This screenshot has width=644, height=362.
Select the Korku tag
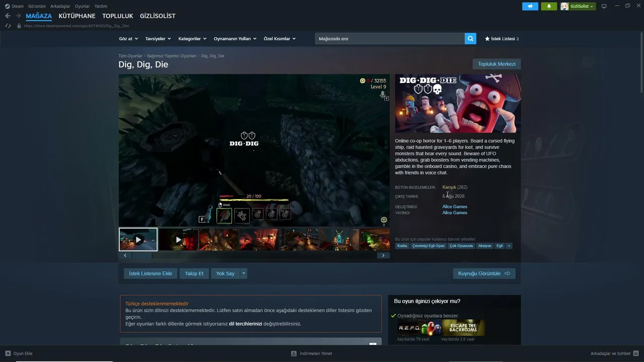coord(402,246)
